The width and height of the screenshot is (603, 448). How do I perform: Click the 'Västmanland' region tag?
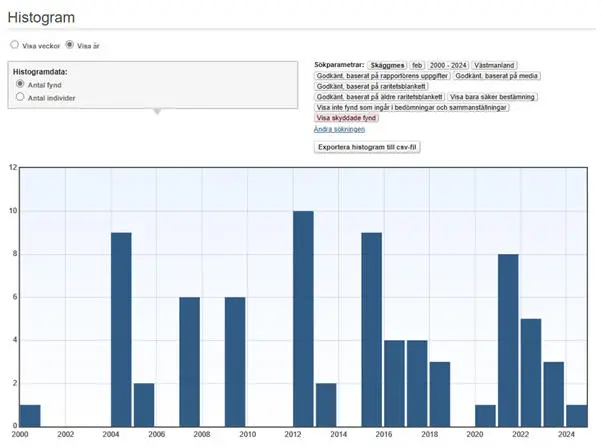pyautogui.click(x=496, y=65)
